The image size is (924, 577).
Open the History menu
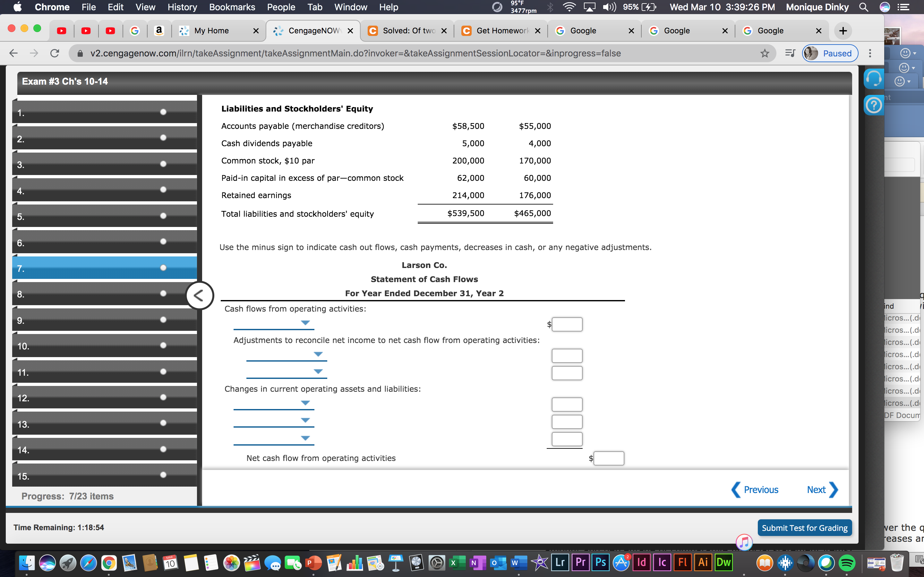pyautogui.click(x=182, y=7)
